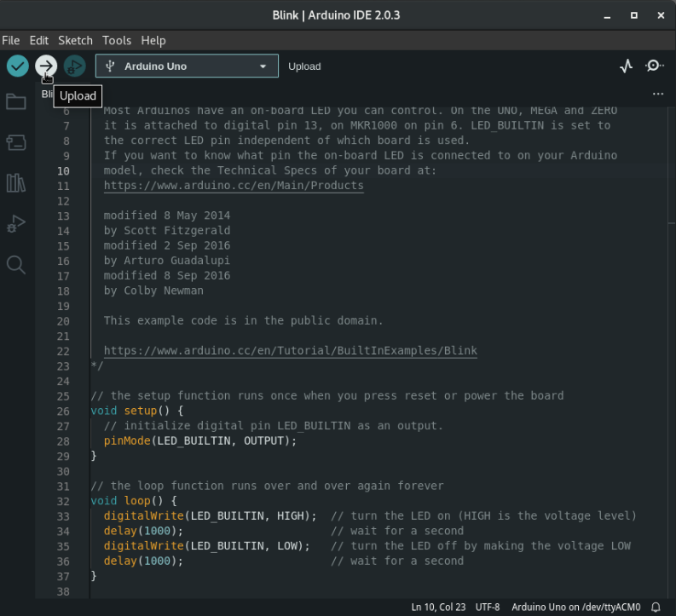Click Arduino Uno on /dev/ttyACM0 status entry
This screenshot has height=616, width=676.
[x=576, y=607]
